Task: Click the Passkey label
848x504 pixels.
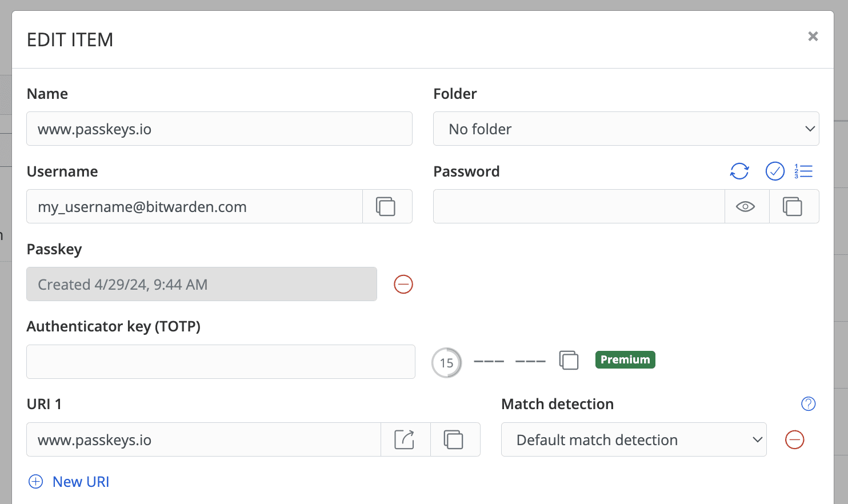Action: pyautogui.click(x=54, y=249)
